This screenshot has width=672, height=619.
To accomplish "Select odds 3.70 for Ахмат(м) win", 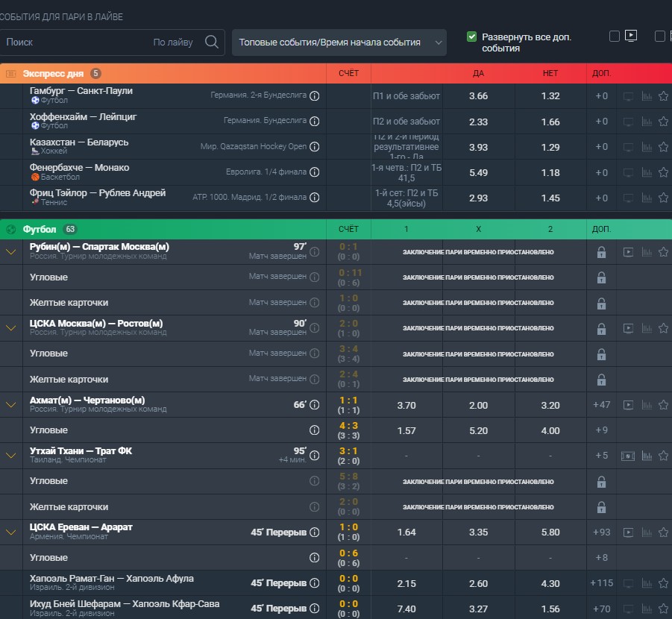I will point(406,405).
